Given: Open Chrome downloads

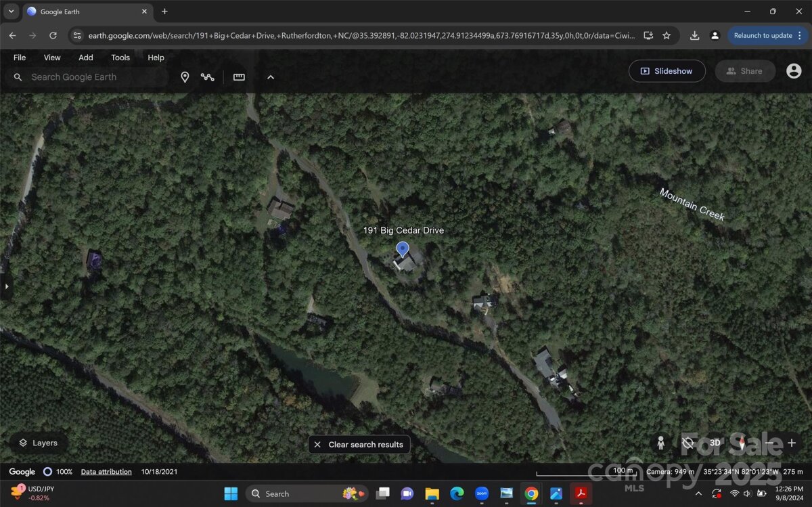Looking at the screenshot, I should coord(695,35).
